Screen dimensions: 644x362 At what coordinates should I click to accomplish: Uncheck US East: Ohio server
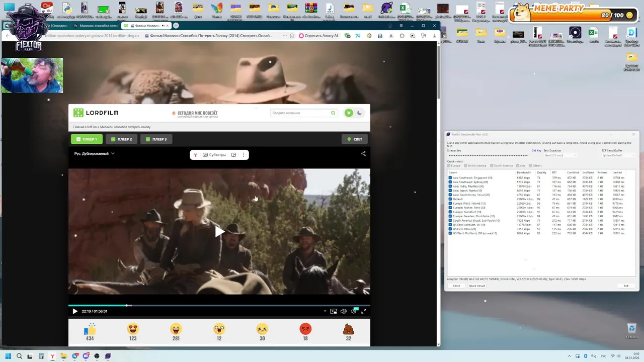pyautogui.click(x=450, y=229)
